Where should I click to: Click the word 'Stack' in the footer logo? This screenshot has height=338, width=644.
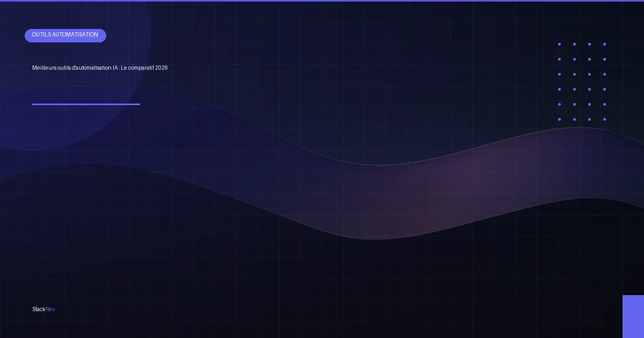click(39, 310)
